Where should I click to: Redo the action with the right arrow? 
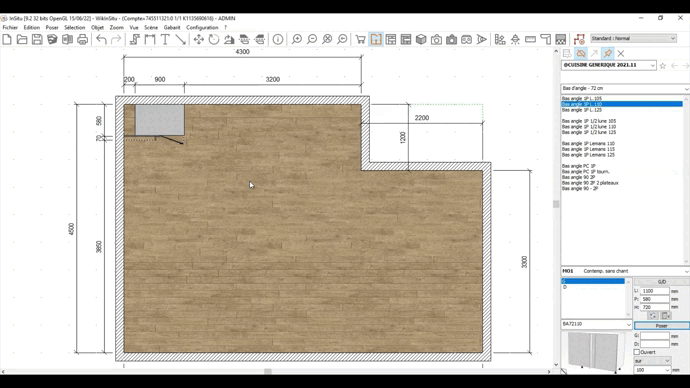[116, 39]
